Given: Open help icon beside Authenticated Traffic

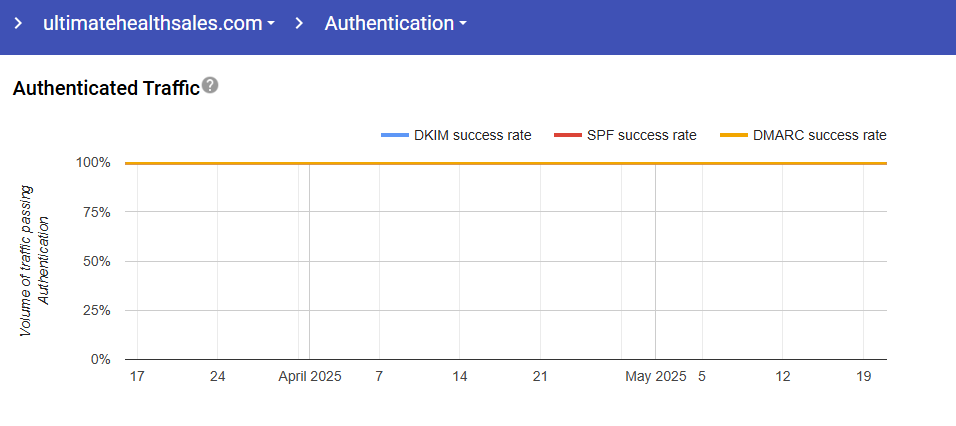Looking at the screenshot, I should pyautogui.click(x=210, y=86).
